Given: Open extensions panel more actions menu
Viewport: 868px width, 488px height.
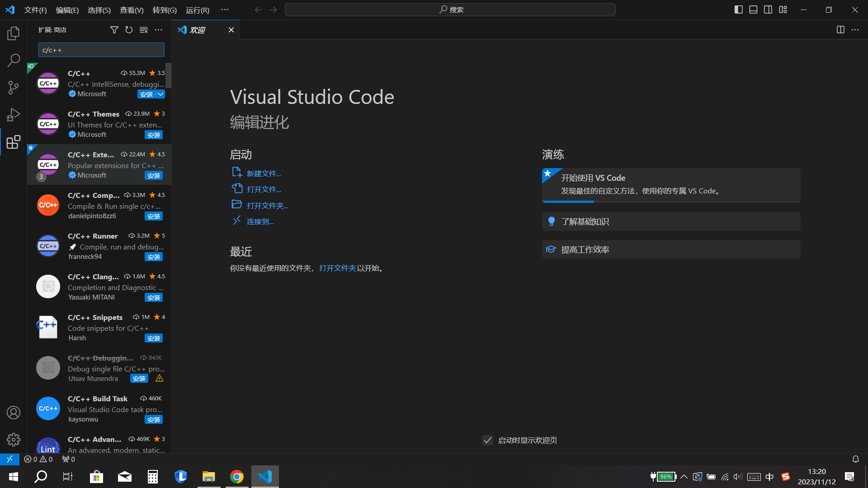Looking at the screenshot, I should (158, 30).
